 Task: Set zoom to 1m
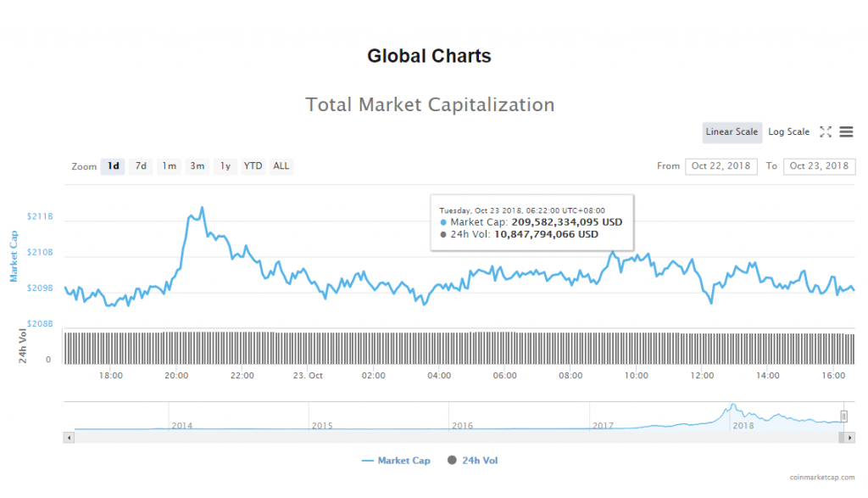169,166
